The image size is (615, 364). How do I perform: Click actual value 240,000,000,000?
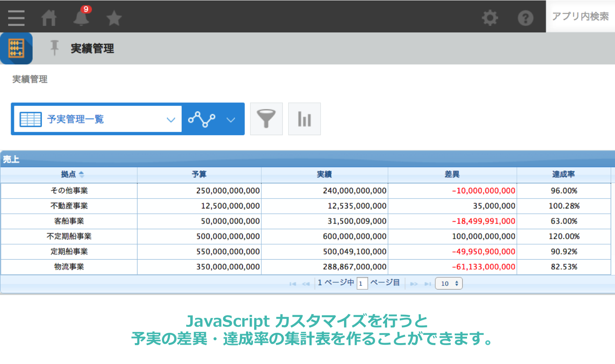point(355,191)
